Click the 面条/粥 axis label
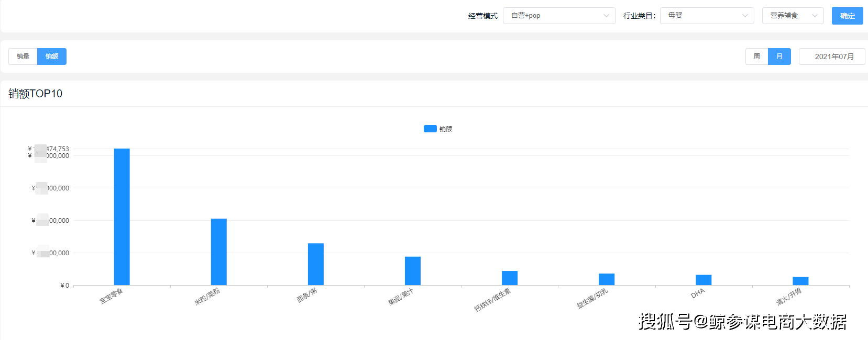This screenshot has height=340, width=868. [307, 295]
